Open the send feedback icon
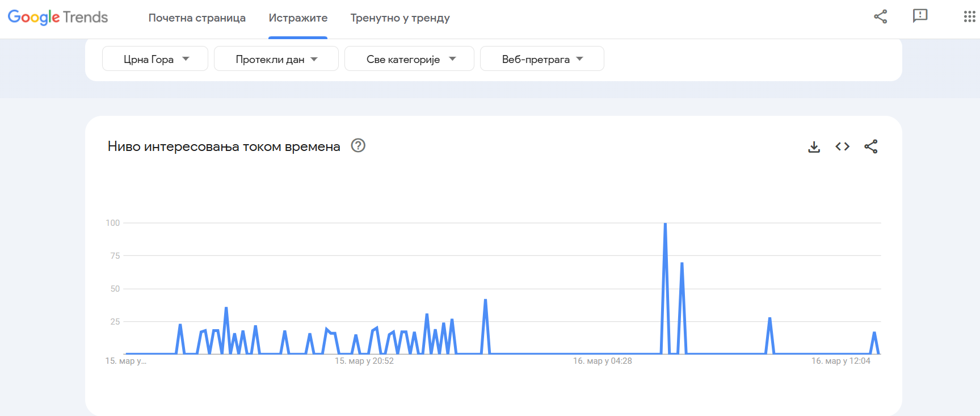980x416 pixels. pyautogui.click(x=920, y=16)
